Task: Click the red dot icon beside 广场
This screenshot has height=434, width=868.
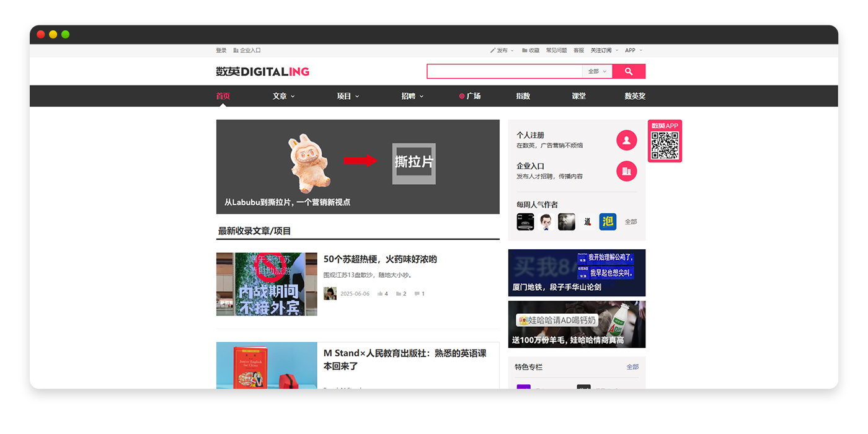Action: [x=462, y=96]
